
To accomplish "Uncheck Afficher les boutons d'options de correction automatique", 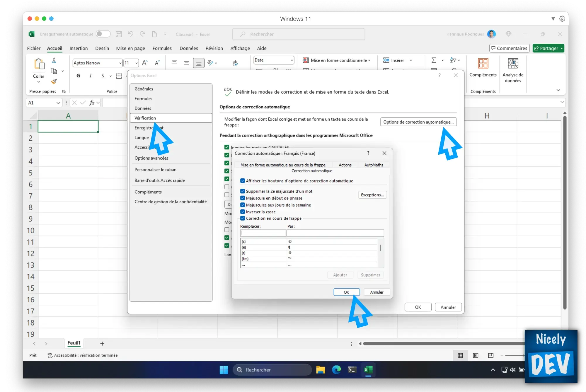I will pyautogui.click(x=243, y=181).
